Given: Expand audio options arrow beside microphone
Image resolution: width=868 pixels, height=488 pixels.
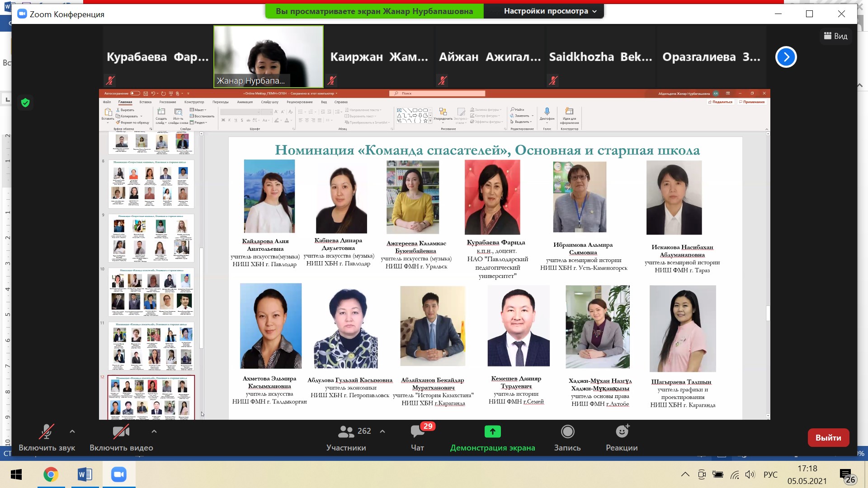Looking at the screenshot, I should [72, 432].
